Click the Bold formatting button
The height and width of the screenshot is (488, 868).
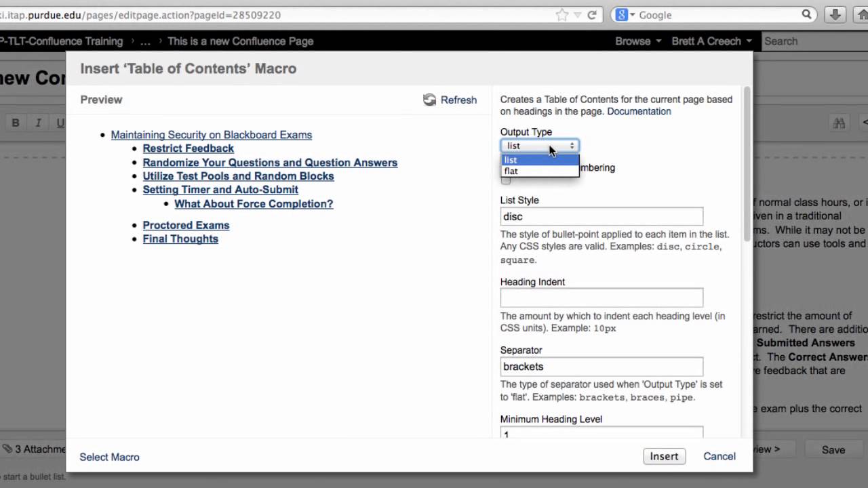(x=16, y=123)
